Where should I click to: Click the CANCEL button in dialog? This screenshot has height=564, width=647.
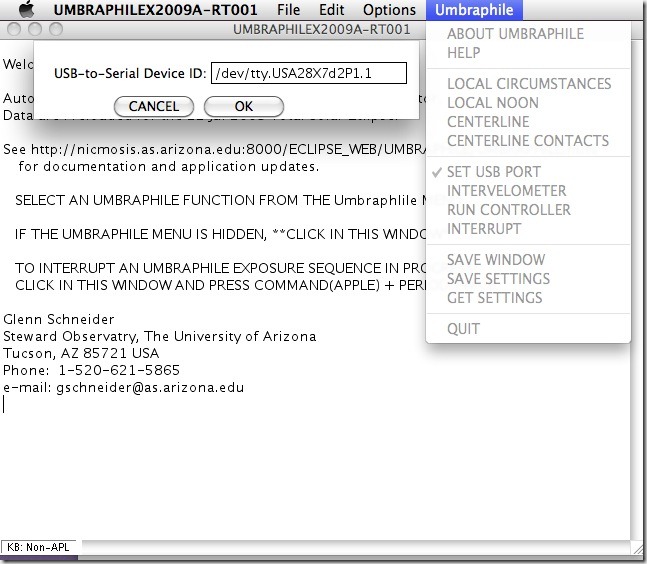click(x=154, y=106)
